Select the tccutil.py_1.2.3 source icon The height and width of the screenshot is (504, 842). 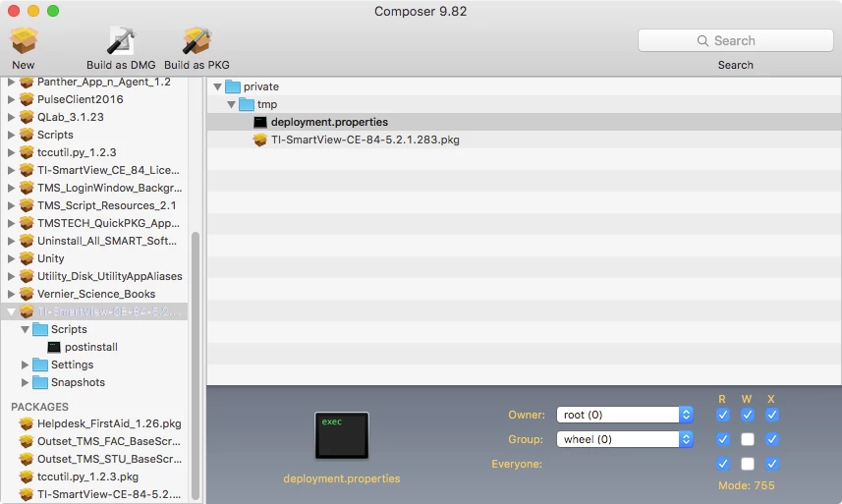click(x=27, y=152)
